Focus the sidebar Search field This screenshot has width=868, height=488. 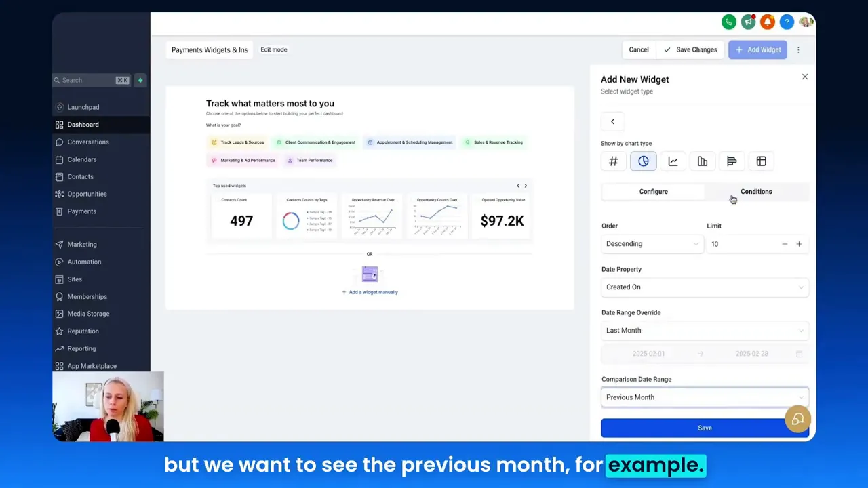(x=92, y=80)
